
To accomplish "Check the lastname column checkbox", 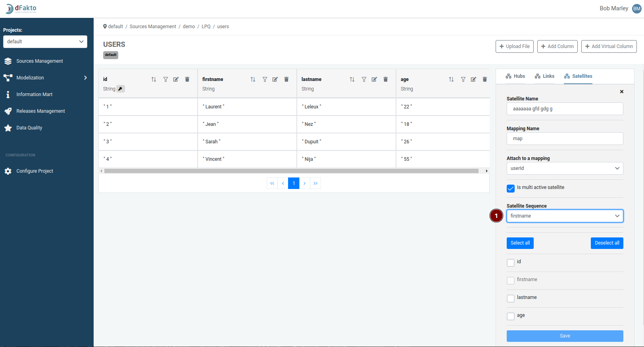I will coord(511,299).
